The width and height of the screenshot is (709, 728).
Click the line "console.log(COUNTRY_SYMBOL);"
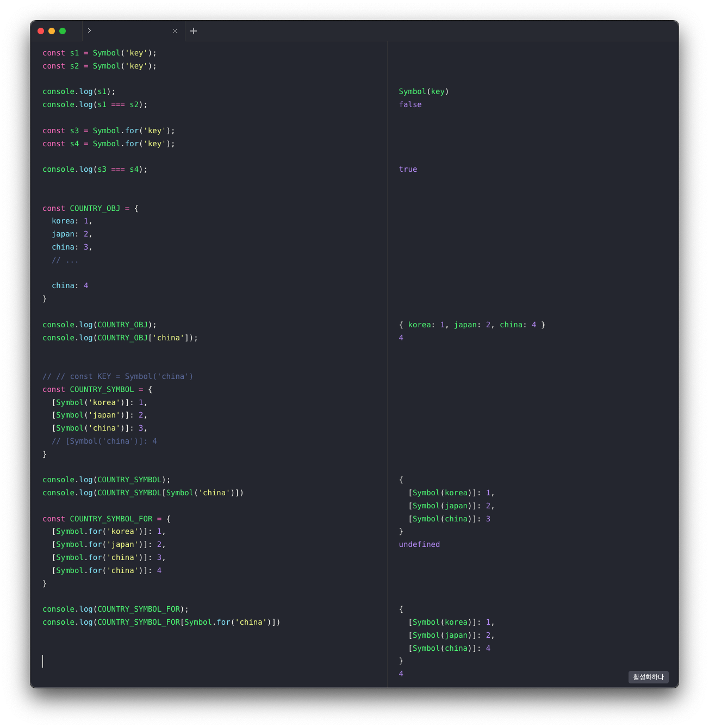pyautogui.click(x=107, y=480)
